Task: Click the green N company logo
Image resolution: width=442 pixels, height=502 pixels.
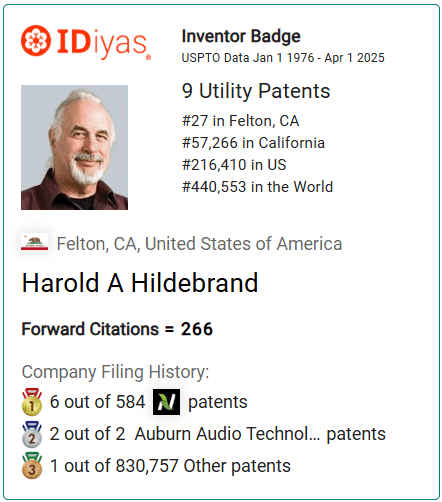Action: click(166, 402)
